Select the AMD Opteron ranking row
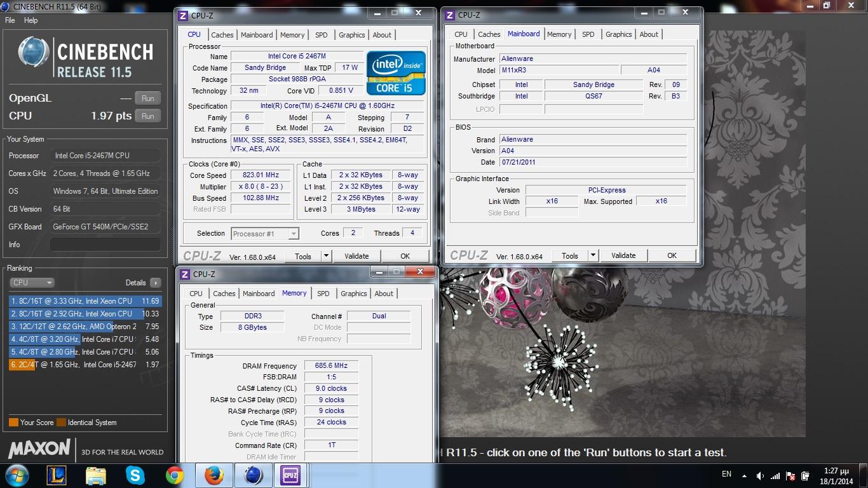868x488 pixels. point(85,327)
